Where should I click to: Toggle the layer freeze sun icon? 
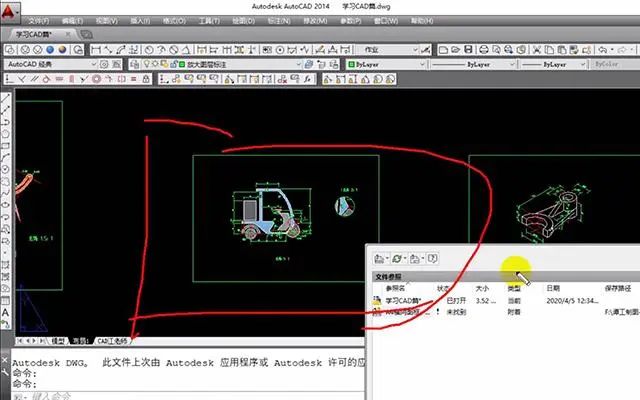pos(155,64)
